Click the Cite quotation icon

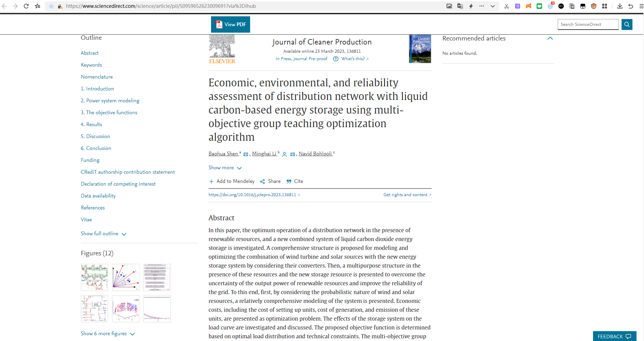tap(289, 182)
